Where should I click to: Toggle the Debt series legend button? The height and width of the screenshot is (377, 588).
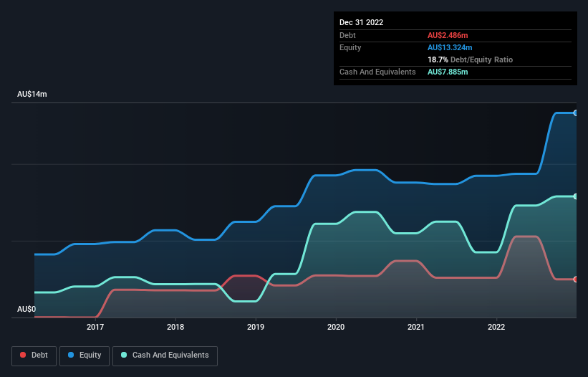click(34, 355)
